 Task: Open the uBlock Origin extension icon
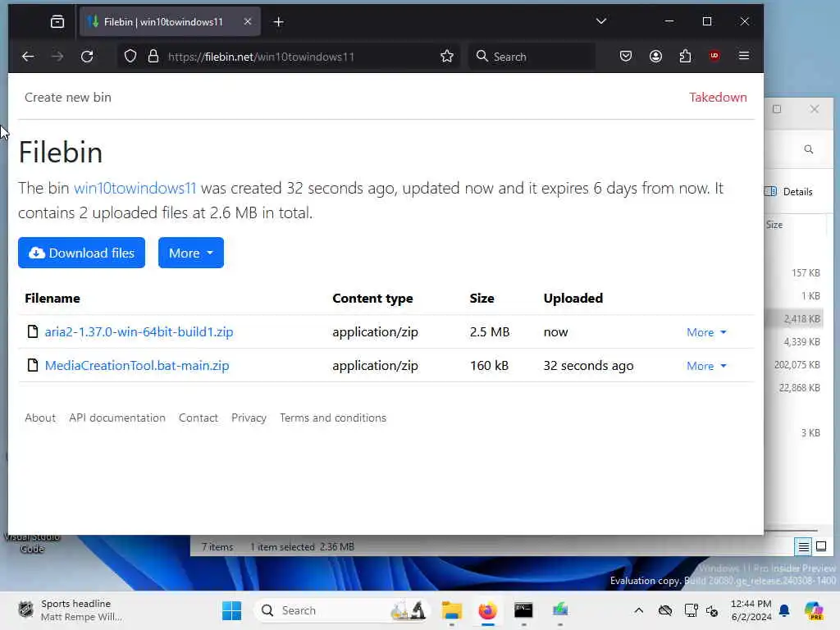tap(714, 56)
